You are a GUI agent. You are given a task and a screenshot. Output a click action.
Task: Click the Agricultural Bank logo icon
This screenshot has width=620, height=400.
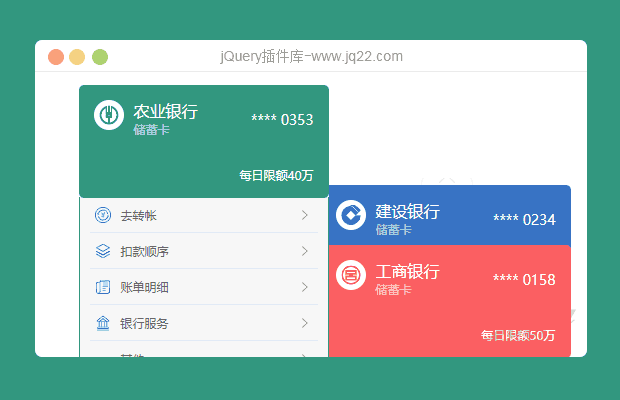click(x=109, y=115)
